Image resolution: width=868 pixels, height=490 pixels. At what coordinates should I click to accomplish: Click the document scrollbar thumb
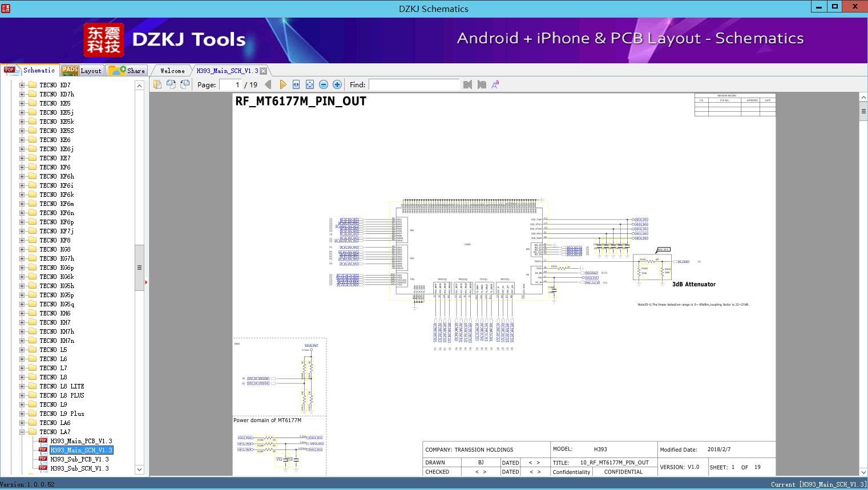pos(863,112)
